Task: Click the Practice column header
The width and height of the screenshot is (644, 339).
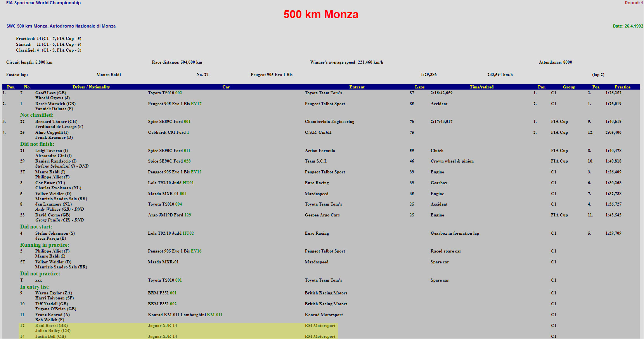Action: click(x=622, y=87)
